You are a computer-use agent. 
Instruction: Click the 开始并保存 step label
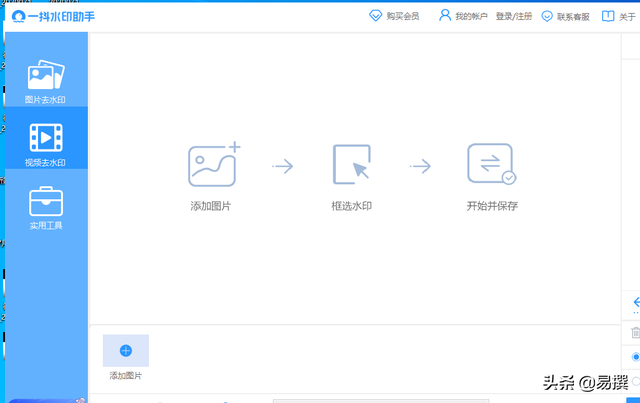tap(492, 206)
